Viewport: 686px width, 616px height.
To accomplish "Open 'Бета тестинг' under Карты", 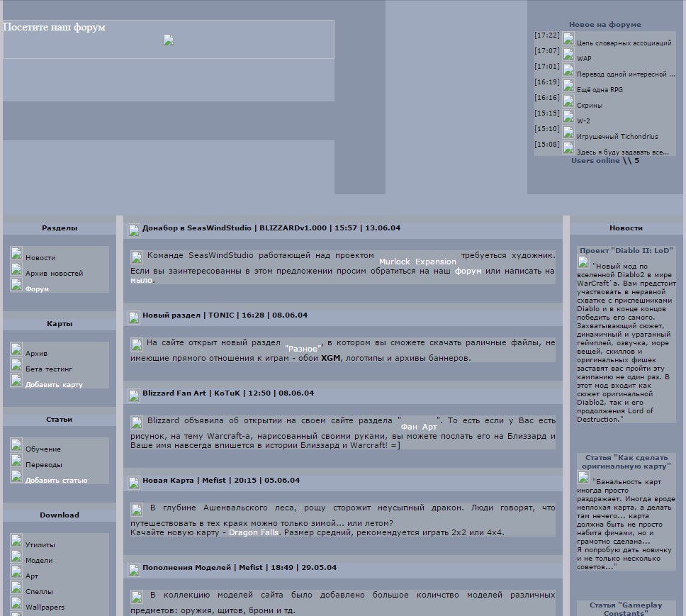I will click(49, 369).
